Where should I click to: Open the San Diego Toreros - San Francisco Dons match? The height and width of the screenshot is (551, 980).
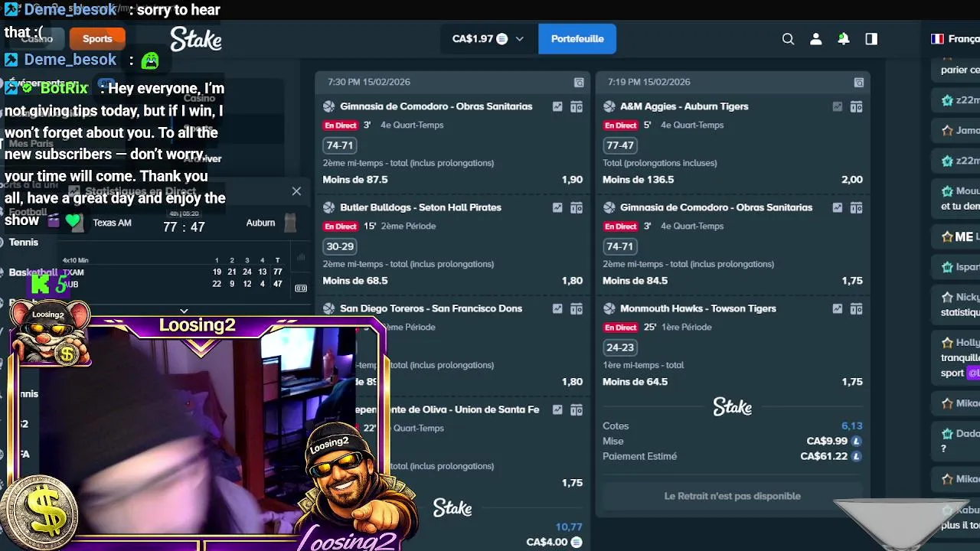pyautogui.click(x=431, y=308)
